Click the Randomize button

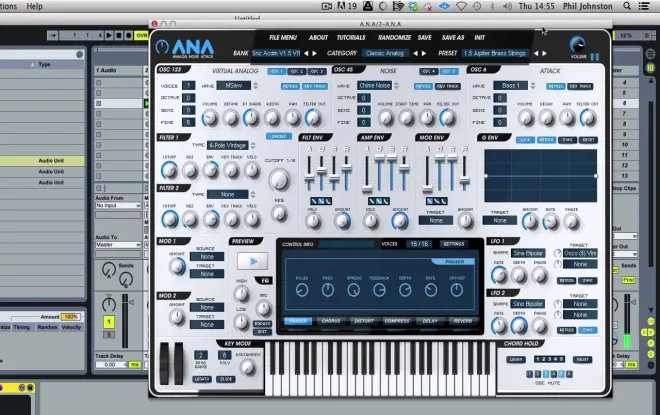click(394, 37)
